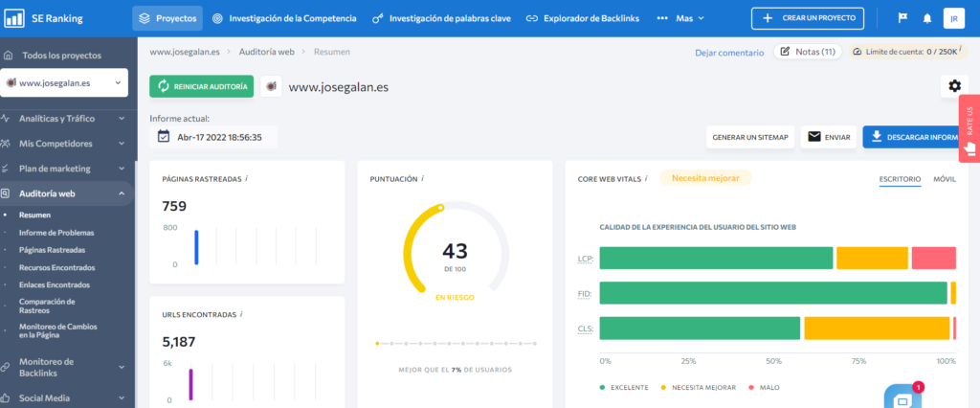The width and height of the screenshot is (980, 408).
Task: Click the JR user avatar
Action: pyautogui.click(x=953, y=18)
